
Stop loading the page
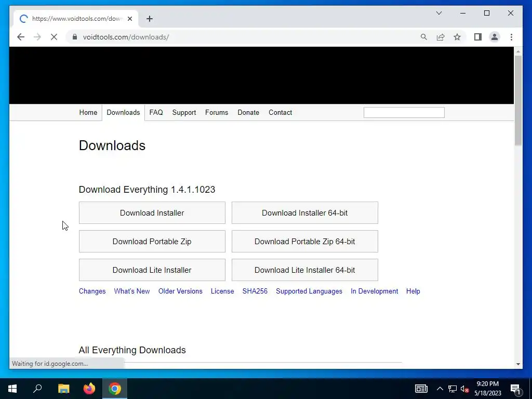coord(54,37)
